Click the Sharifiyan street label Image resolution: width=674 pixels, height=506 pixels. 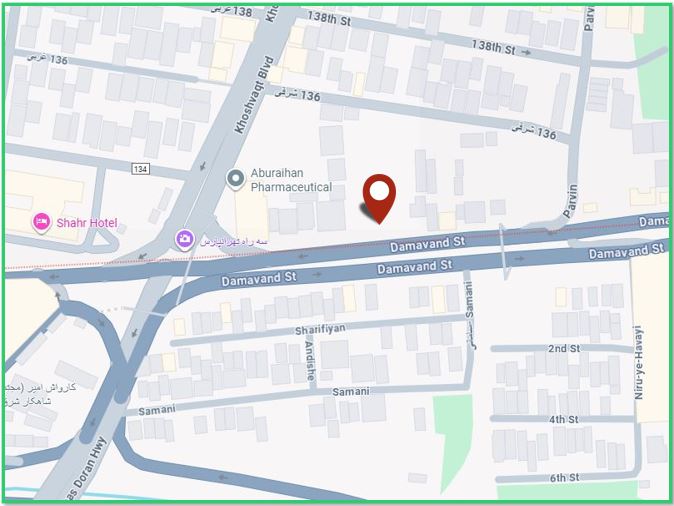[x=320, y=329]
